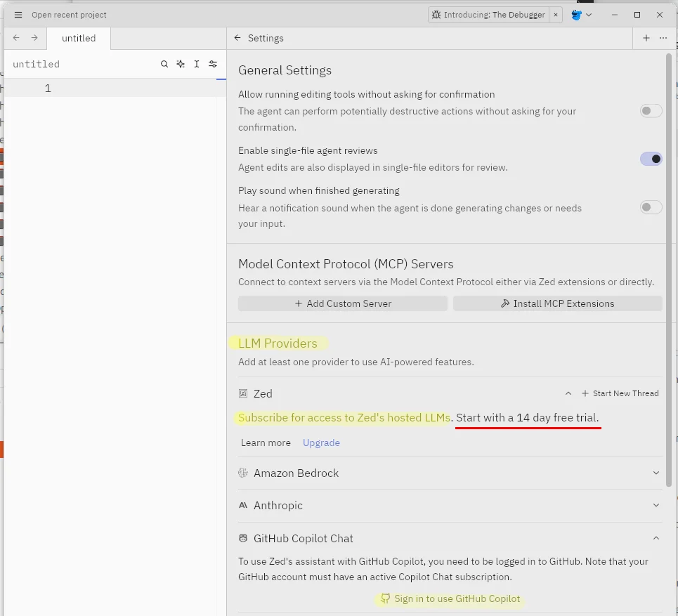Image resolution: width=678 pixels, height=616 pixels.
Task: Minimize the Zed window
Action: pos(615,15)
